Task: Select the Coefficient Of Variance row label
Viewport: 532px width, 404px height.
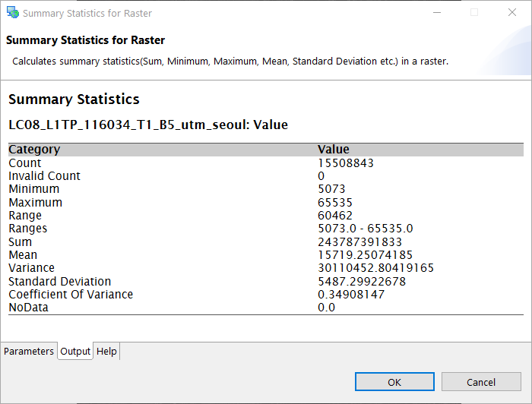Action: click(x=71, y=295)
